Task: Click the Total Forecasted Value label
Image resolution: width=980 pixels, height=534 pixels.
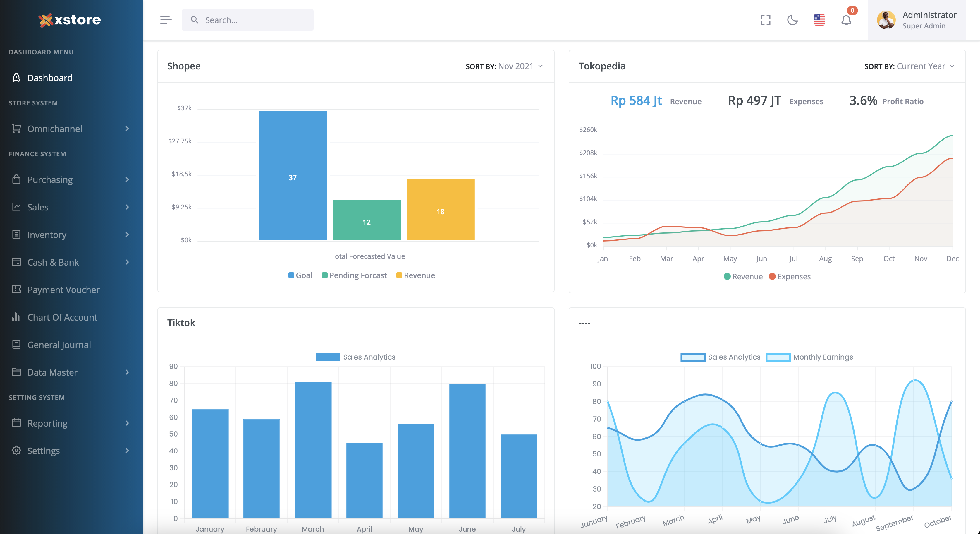Action: (368, 256)
